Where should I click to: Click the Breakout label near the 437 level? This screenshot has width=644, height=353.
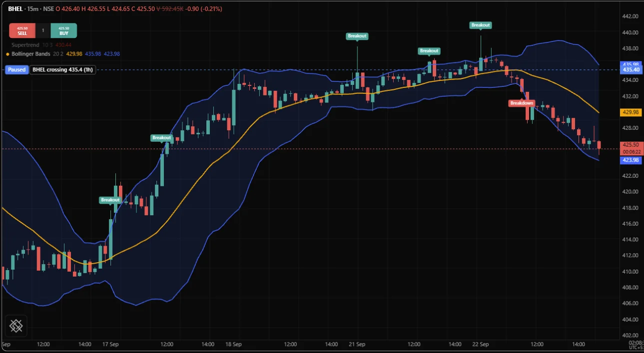(x=429, y=50)
